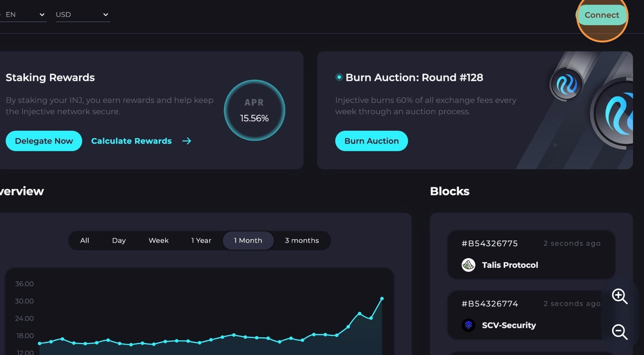
Task: Click the small Injective coin icon
Action: pyautogui.click(x=566, y=84)
